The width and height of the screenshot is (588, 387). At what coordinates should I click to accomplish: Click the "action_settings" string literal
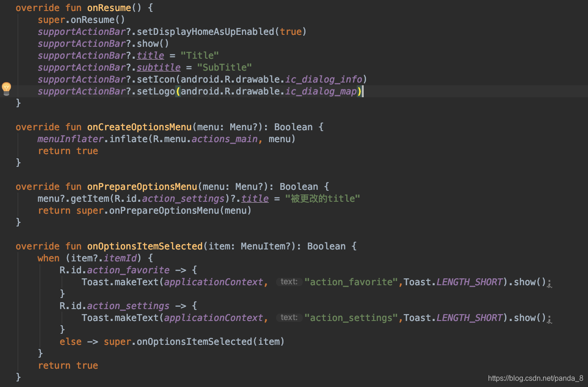tap(351, 318)
